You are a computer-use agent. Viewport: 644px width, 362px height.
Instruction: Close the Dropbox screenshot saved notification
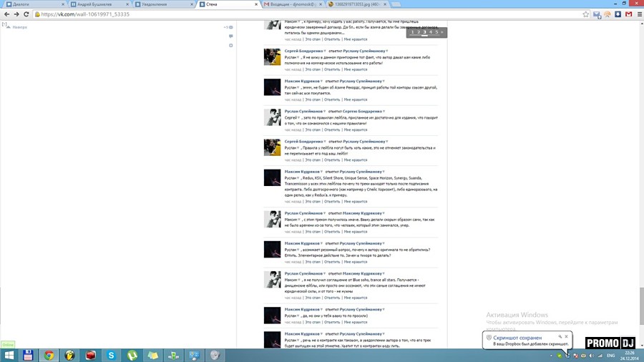point(566,336)
